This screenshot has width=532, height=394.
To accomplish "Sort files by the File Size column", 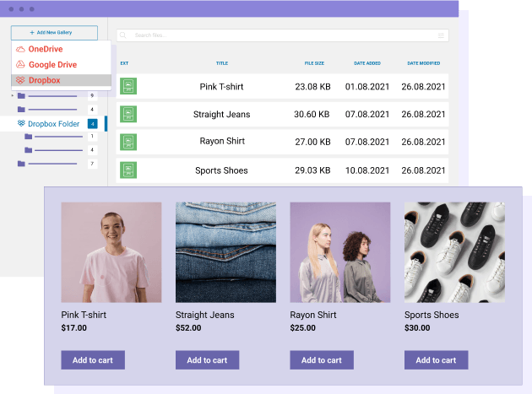I will [x=315, y=63].
